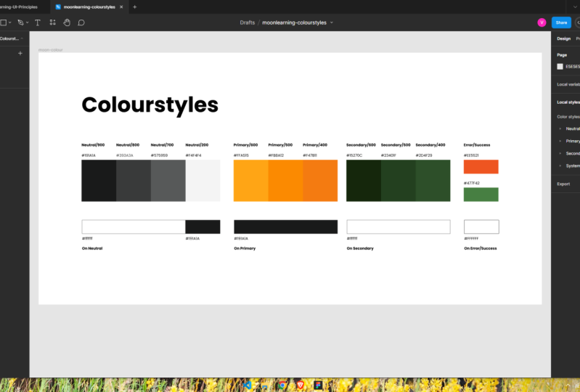Edit page background hex E5E5E5
The width and height of the screenshot is (580, 392).
pos(573,67)
